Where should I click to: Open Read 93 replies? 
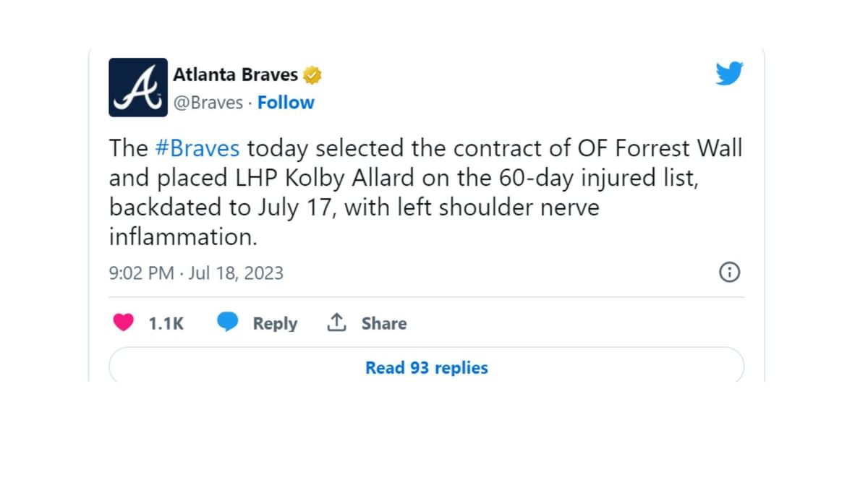tap(427, 368)
